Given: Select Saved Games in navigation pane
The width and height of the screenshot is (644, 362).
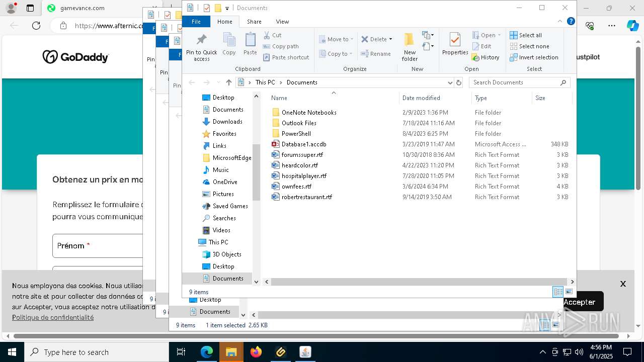Looking at the screenshot, I should point(230,206).
